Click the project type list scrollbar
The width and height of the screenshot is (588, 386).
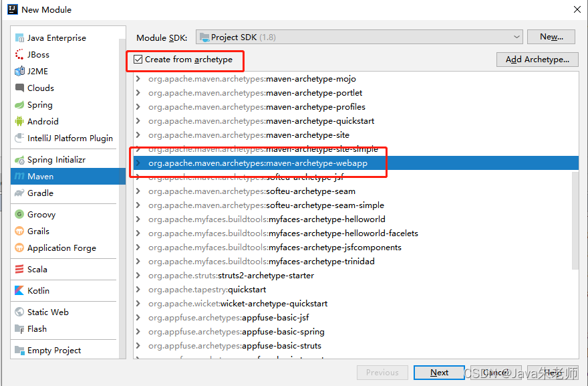pyautogui.click(x=122, y=199)
